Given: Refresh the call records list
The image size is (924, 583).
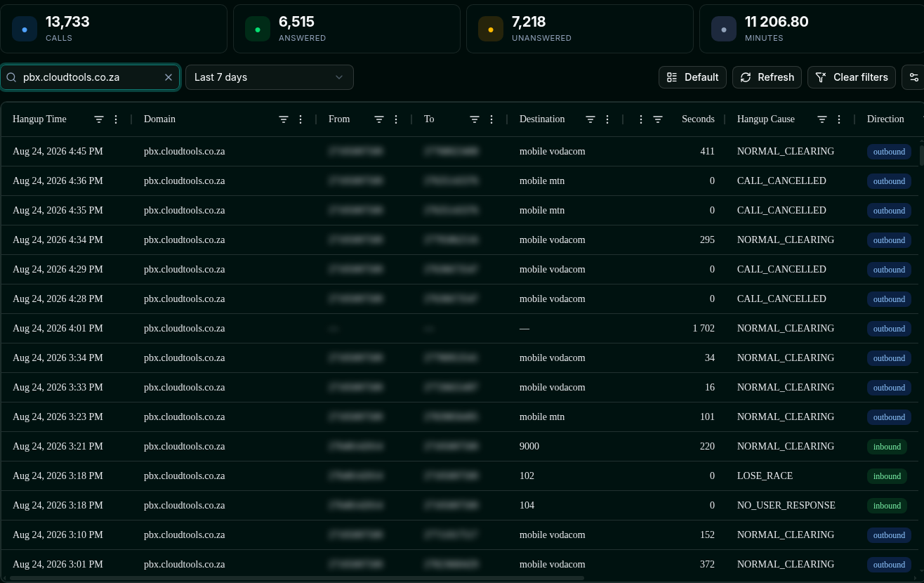Looking at the screenshot, I should [x=767, y=77].
